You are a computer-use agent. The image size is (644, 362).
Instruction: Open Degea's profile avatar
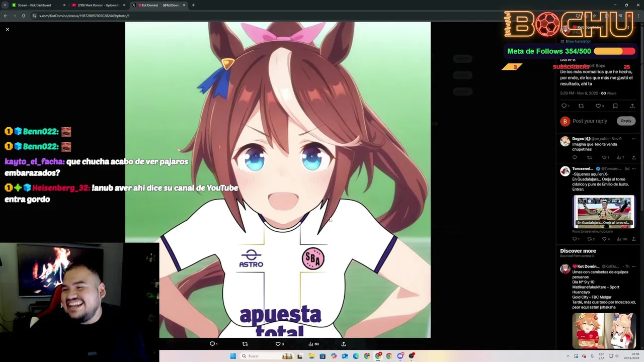coord(565,141)
